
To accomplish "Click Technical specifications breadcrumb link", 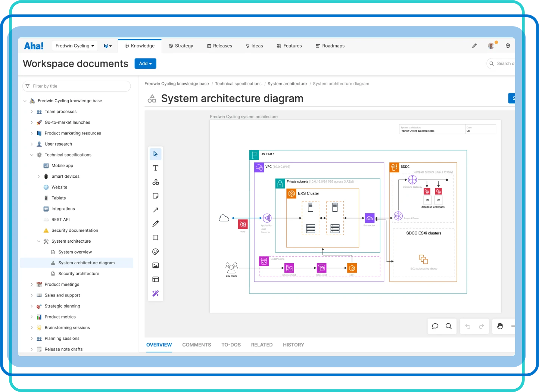I will (x=238, y=84).
